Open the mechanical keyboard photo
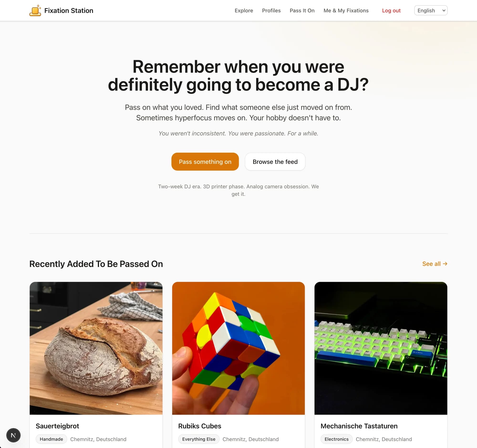 pos(381,348)
